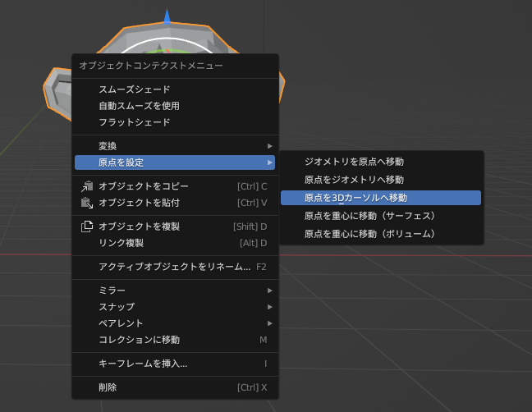Click the blue Z-axis gizmo arrow tip
Image resolution: width=532 pixels, height=412 pixels.
167,16
